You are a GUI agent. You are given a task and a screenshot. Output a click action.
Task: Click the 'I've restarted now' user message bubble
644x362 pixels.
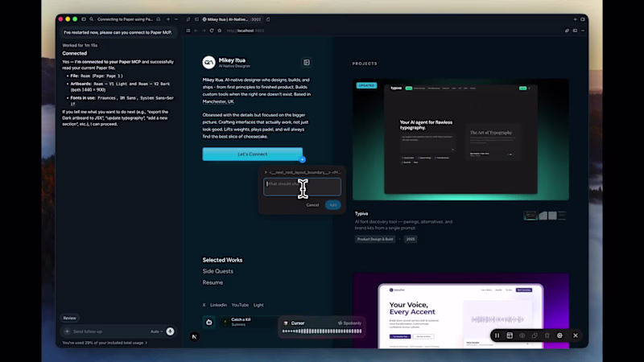click(118, 32)
